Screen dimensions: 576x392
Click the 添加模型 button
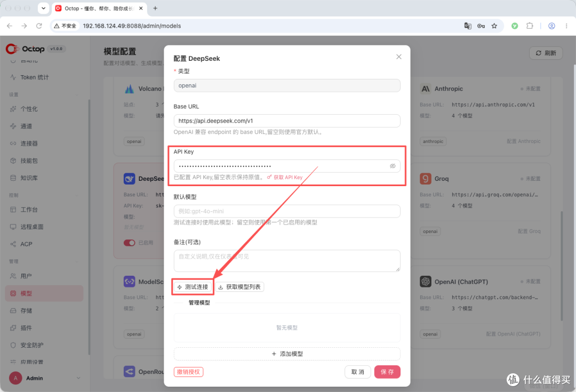287,354
